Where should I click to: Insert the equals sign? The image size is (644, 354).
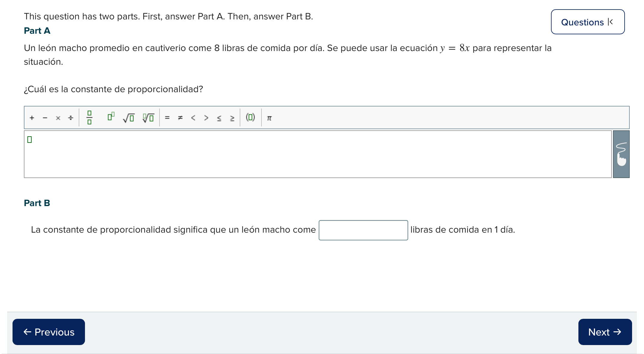[167, 118]
